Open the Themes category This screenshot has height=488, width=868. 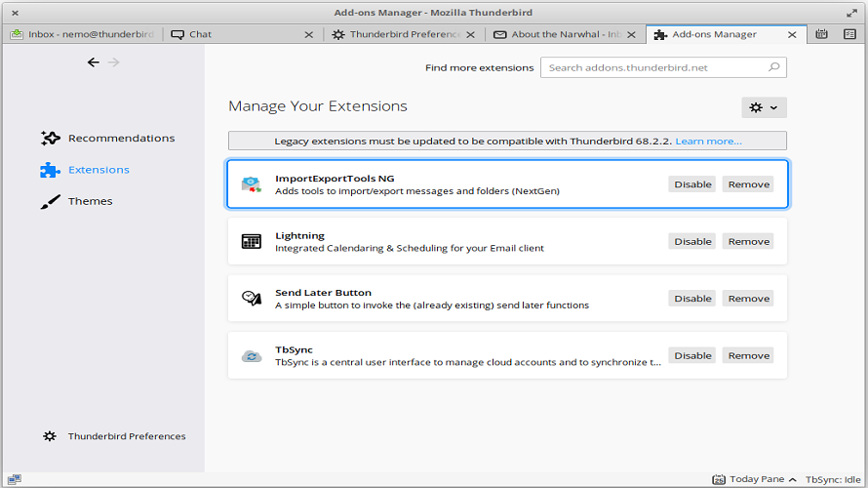(x=76, y=201)
